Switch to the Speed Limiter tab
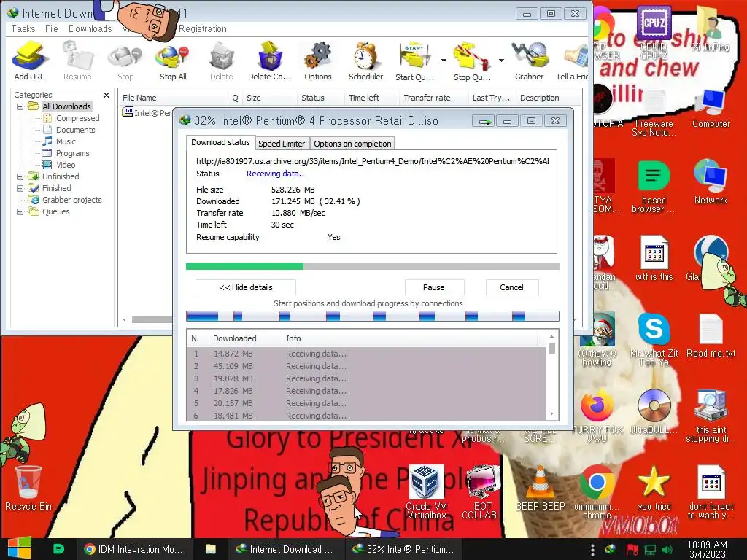 282,144
